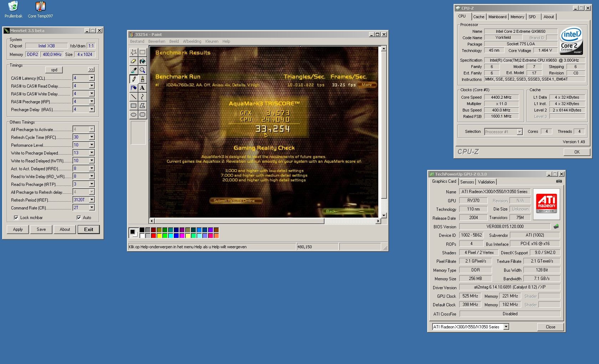Click the spd button in MemSet Timings
Screen dimensions: 599x364
click(54, 70)
